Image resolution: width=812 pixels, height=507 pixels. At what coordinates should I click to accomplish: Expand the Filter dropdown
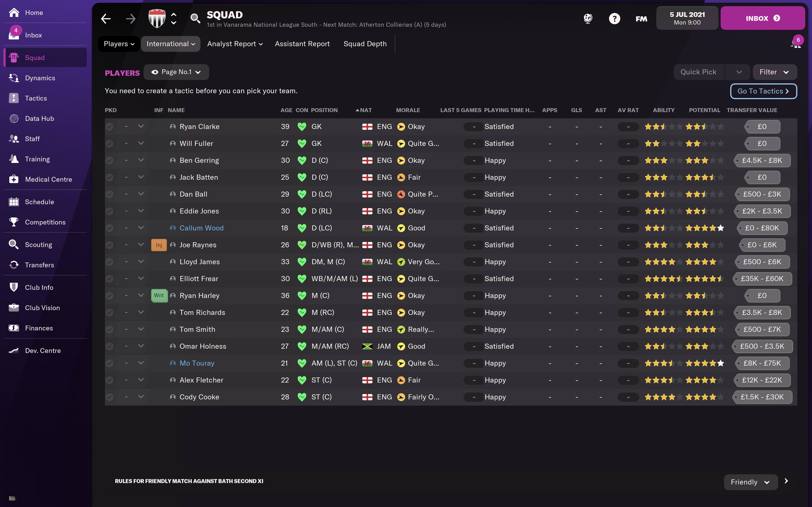pyautogui.click(x=775, y=72)
